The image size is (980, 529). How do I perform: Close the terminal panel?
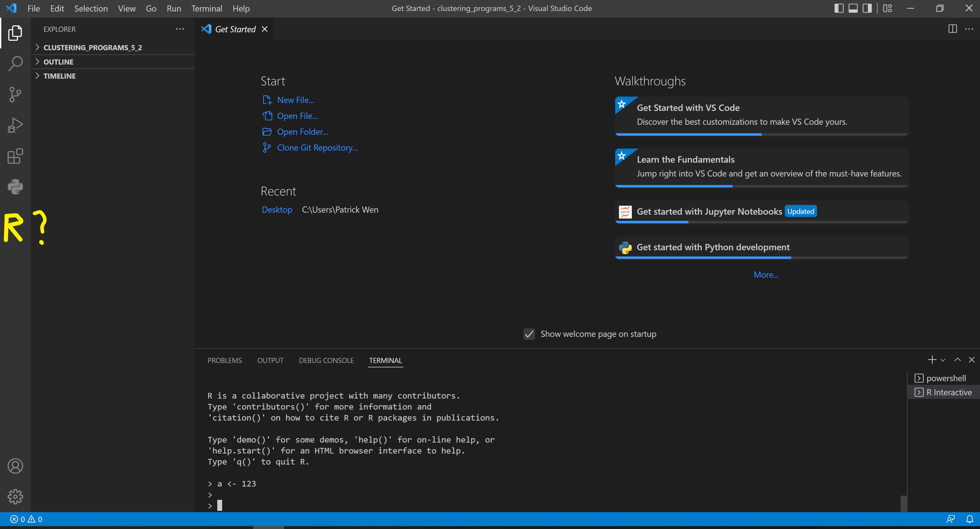point(972,360)
